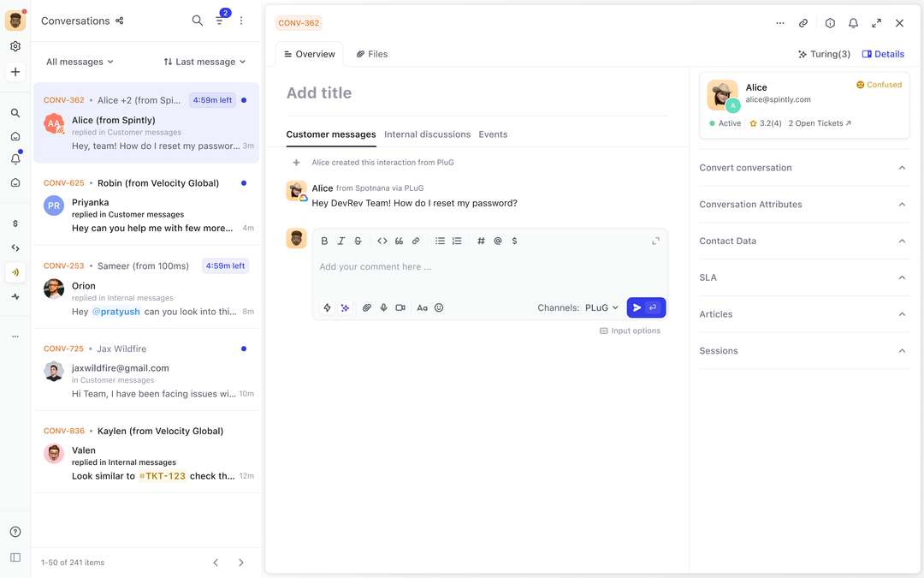Record video with the camera icon
Screen dimensions: 924x578
400,308
